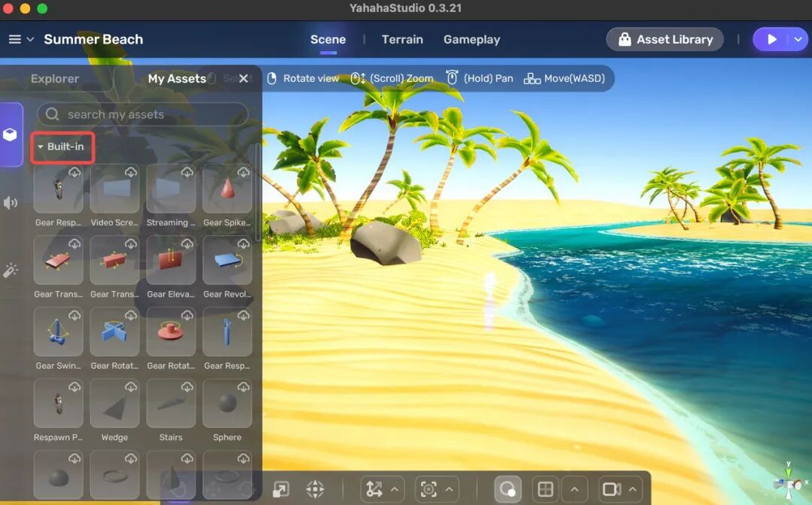Close the My Assets panel
Image resolution: width=812 pixels, height=505 pixels.
point(244,79)
